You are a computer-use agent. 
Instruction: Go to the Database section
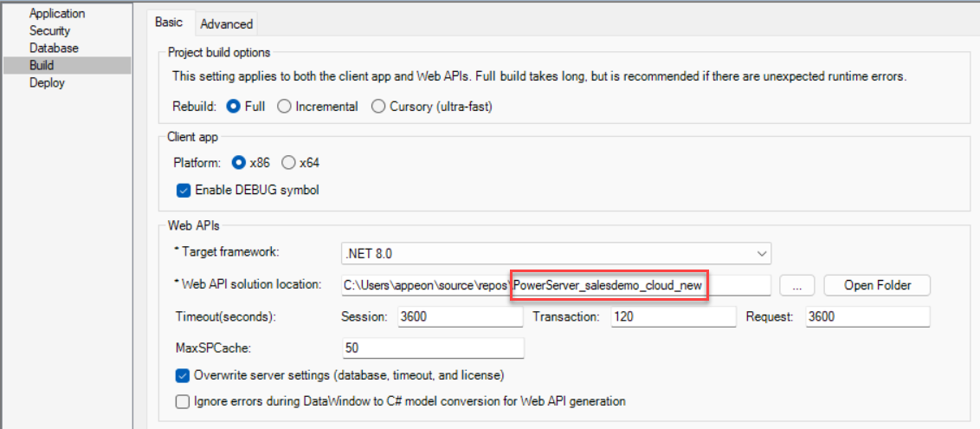(x=54, y=49)
